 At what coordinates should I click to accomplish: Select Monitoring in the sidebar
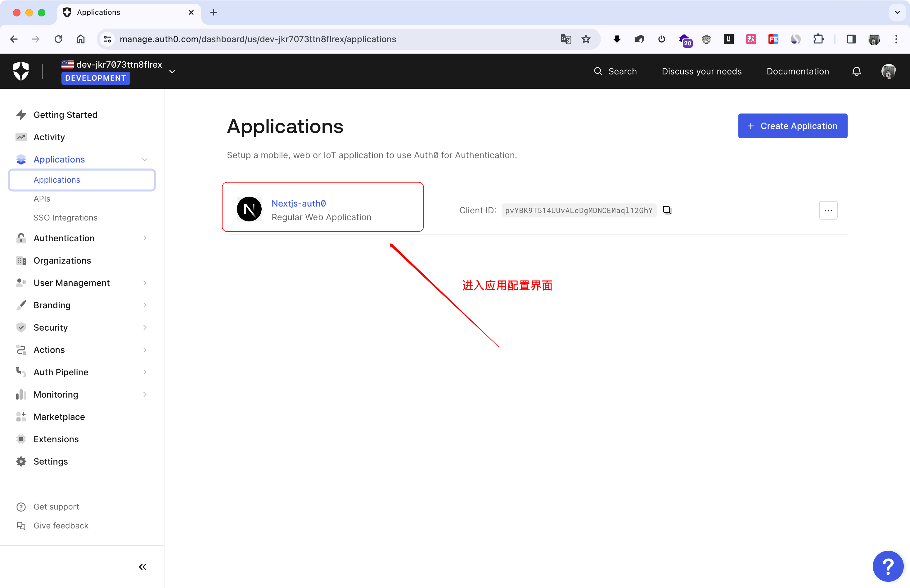click(56, 394)
